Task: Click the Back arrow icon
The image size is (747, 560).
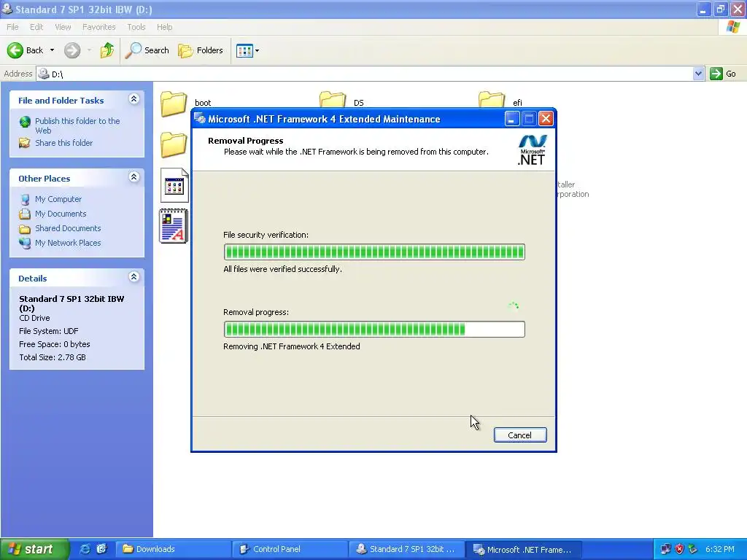Action: [15, 50]
